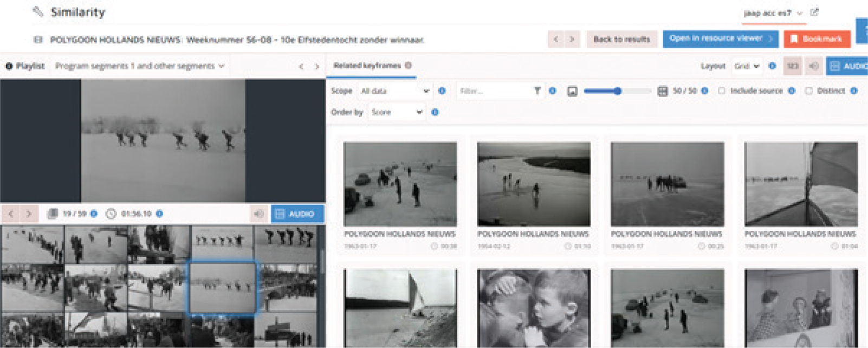Open the Layout Grid dropdown
The height and width of the screenshot is (348, 868).
pos(747,66)
